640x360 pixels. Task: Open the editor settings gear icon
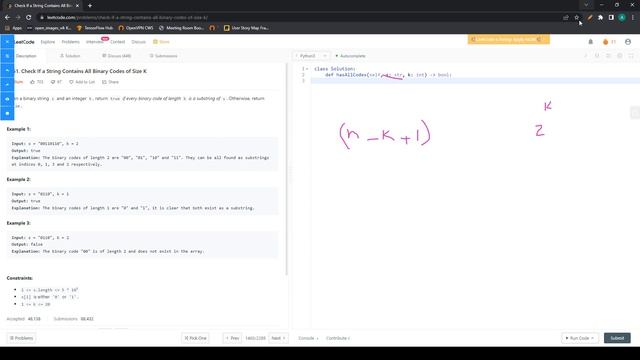620,56
